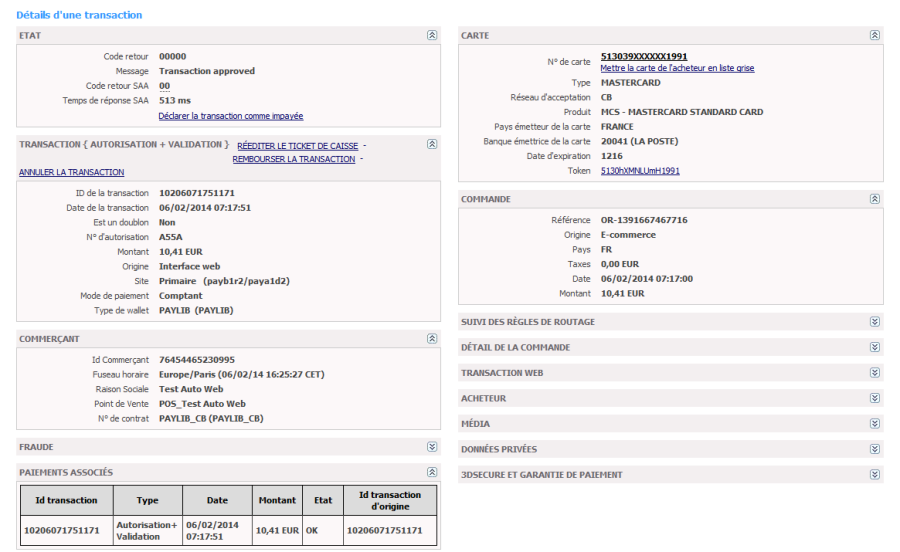Expand the ACHETEUR section

click(x=875, y=398)
